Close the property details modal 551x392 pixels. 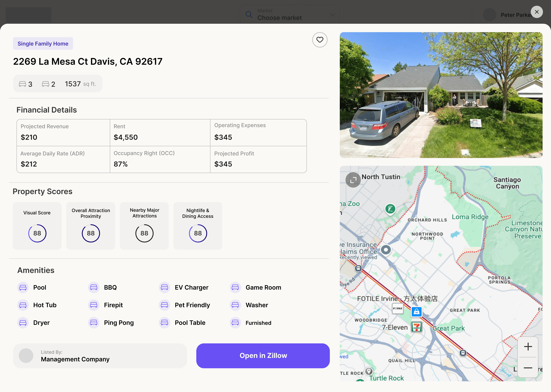(x=537, y=12)
